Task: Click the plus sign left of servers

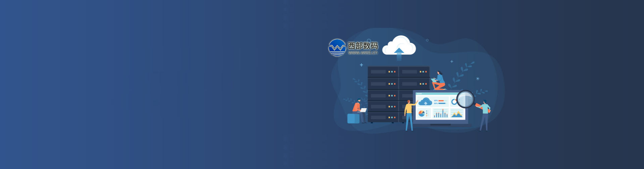Action: tap(361, 65)
